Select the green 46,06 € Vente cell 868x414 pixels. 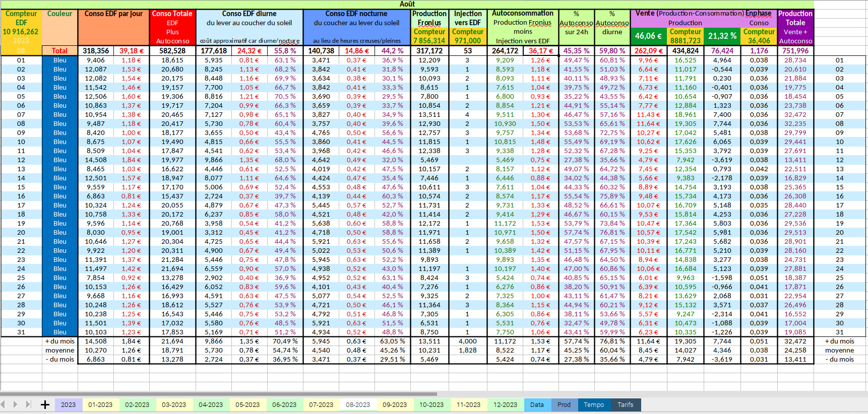[x=648, y=36]
